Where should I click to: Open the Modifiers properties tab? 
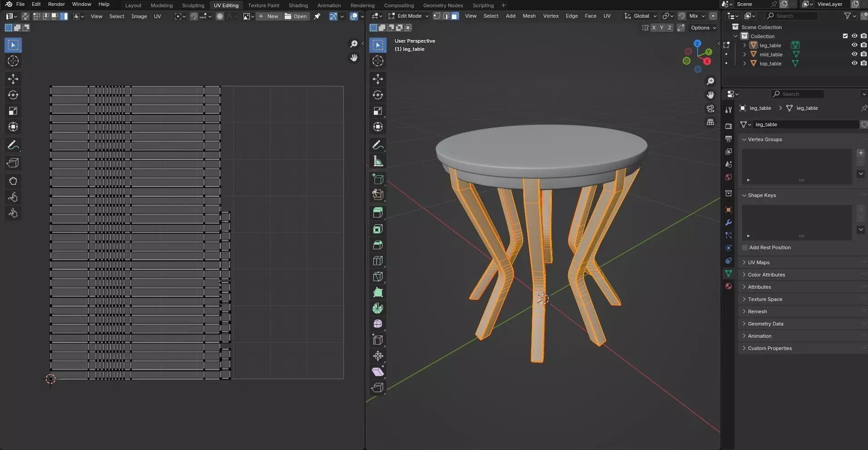pyautogui.click(x=729, y=223)
